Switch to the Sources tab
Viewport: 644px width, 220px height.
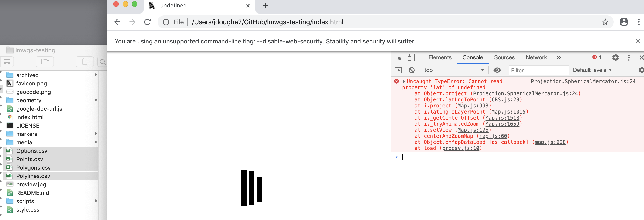pos(504,57)
